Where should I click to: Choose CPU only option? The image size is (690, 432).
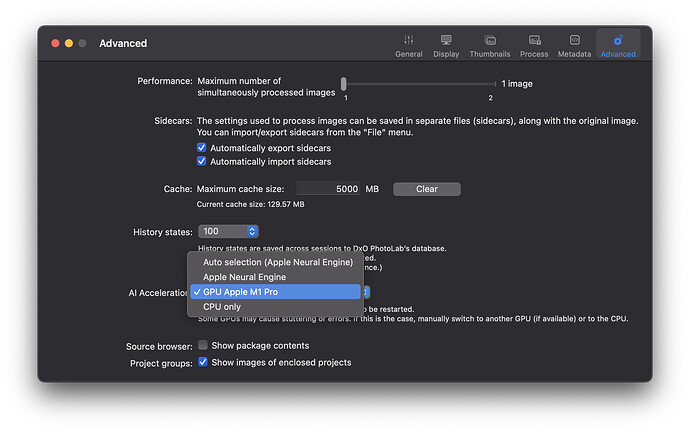(x=275, y=307)
